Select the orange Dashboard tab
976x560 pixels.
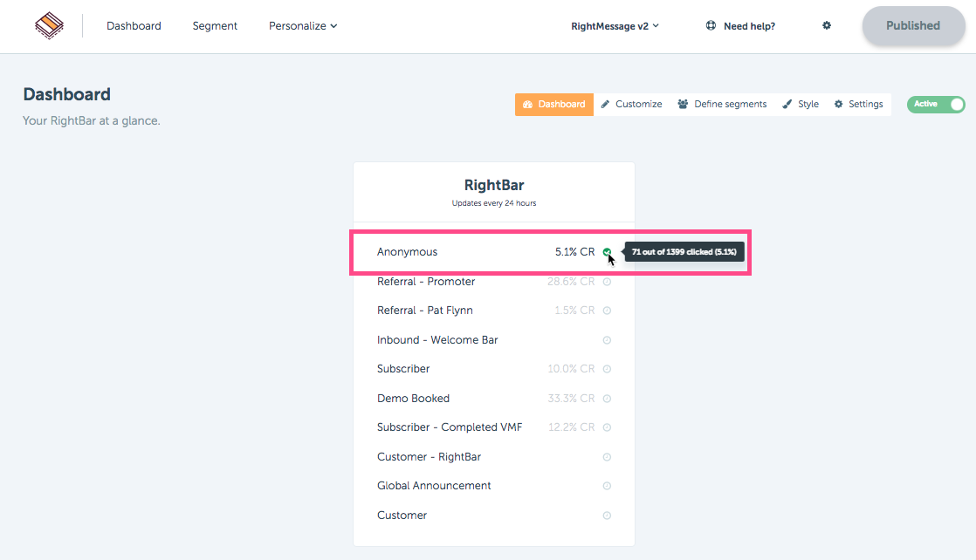click(x=554, y=104)
